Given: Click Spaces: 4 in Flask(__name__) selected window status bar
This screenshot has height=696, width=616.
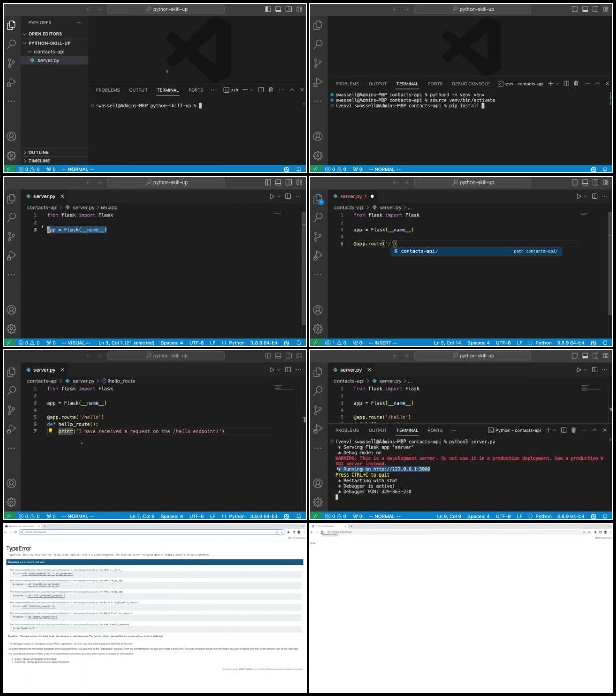Looking at the screenshot, I should 172,343.
